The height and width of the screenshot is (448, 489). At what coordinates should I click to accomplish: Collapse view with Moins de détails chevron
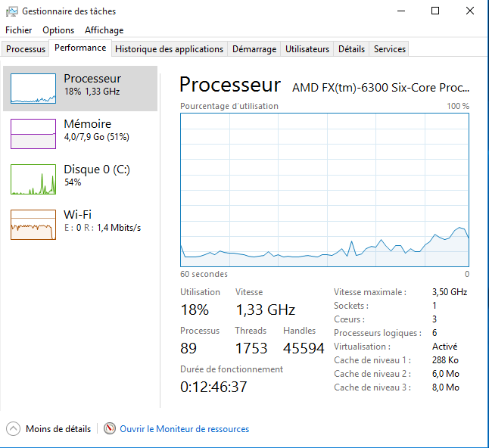pos(13,429)
